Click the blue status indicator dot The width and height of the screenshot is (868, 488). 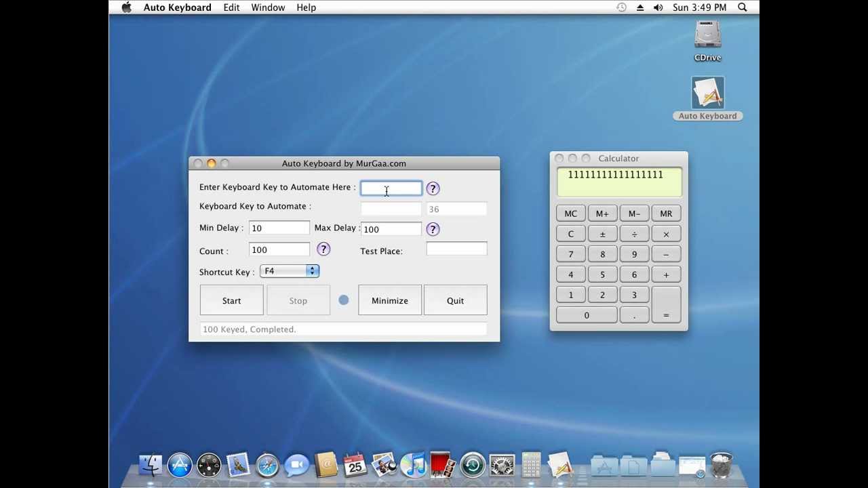pos(344,300)
